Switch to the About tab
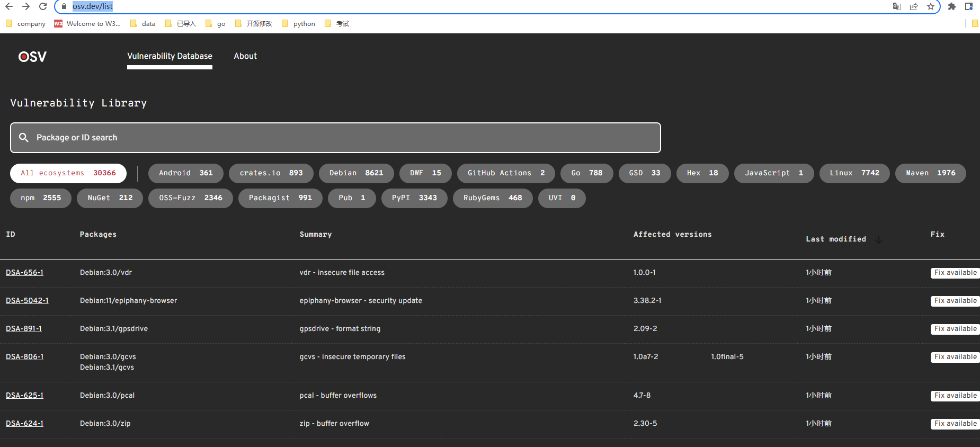The image size is (980, 447). [x=245, y=56]
